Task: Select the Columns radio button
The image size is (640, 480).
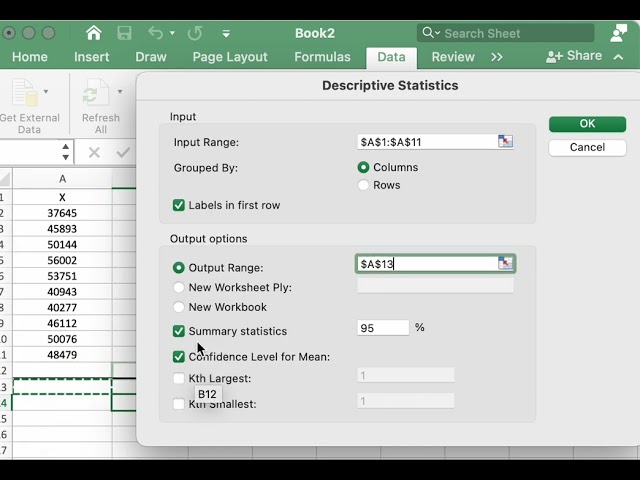Action: [x=363, y=167]
